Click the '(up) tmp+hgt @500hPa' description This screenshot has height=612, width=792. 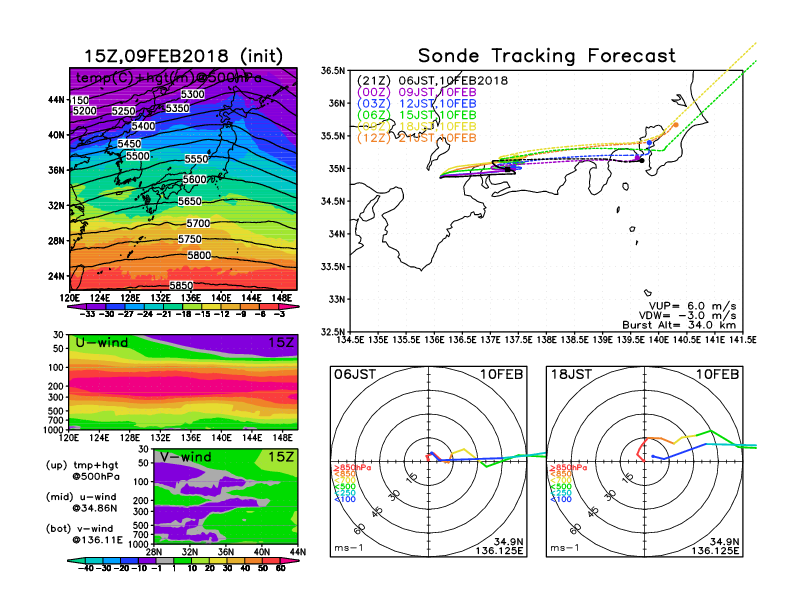[82, 471]
